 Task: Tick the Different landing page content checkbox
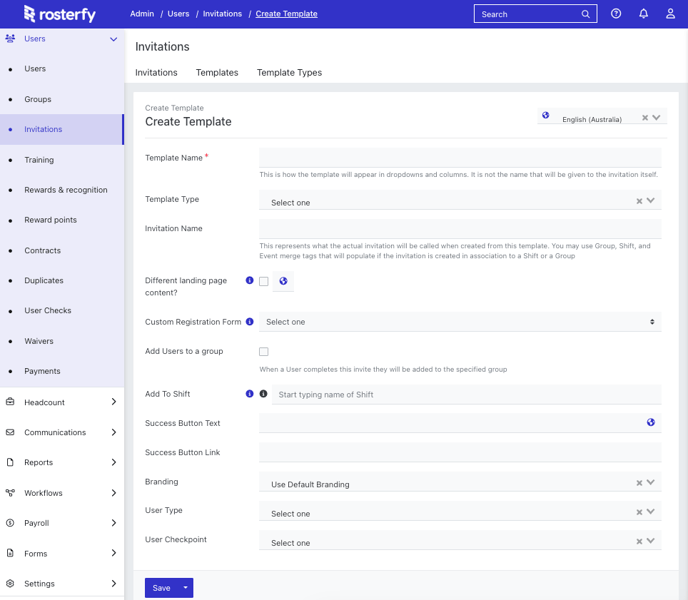(x=264, y=281)
